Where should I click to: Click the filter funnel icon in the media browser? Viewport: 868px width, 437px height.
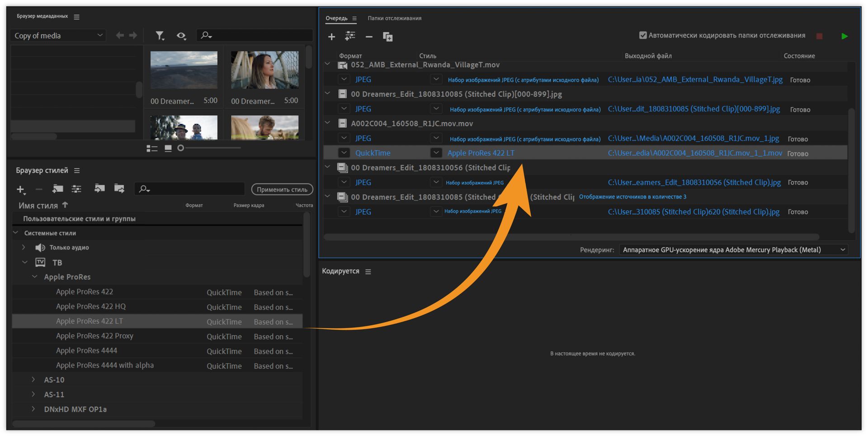point(160,35)
